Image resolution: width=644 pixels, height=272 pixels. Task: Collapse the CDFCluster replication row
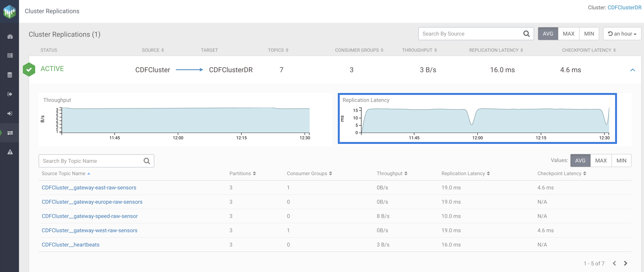tap(632, 70)
